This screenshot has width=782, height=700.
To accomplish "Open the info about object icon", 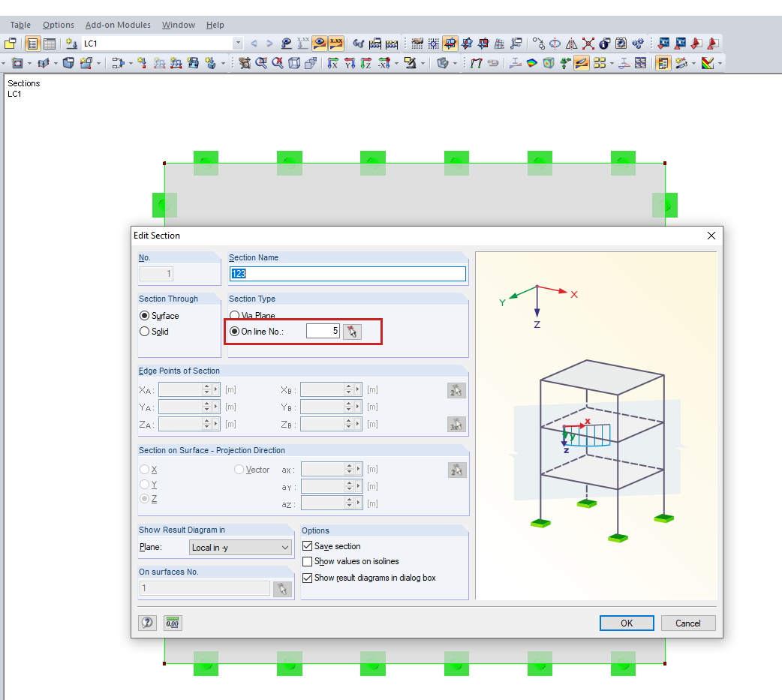I will [x=604, y=44].
